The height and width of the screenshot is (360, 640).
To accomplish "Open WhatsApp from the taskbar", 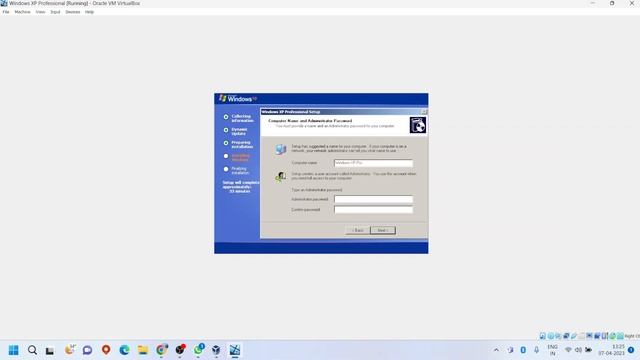I will pyautogui.click(x=199, y=350).
